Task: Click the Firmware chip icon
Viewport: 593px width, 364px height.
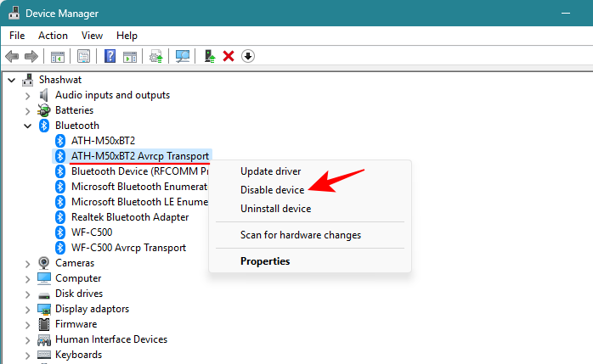Action: click(x=44, y=324)
